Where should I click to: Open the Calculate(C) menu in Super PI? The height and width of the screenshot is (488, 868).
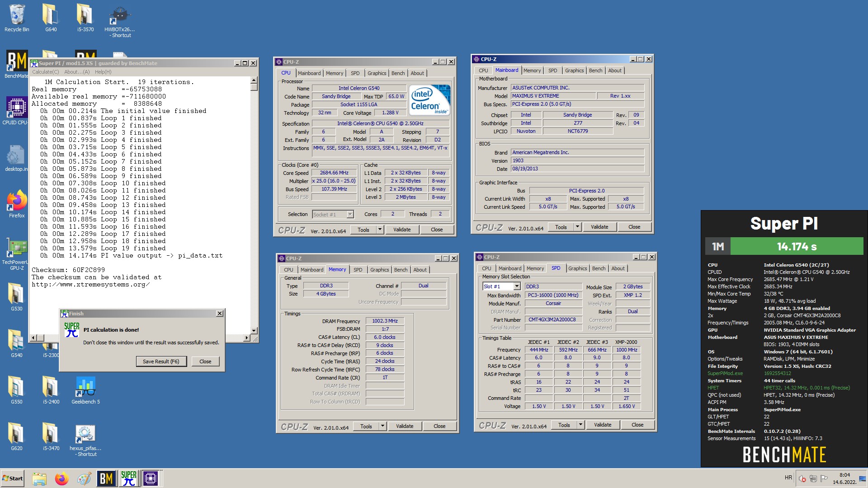pyautogui.click(x=45, y=72)
